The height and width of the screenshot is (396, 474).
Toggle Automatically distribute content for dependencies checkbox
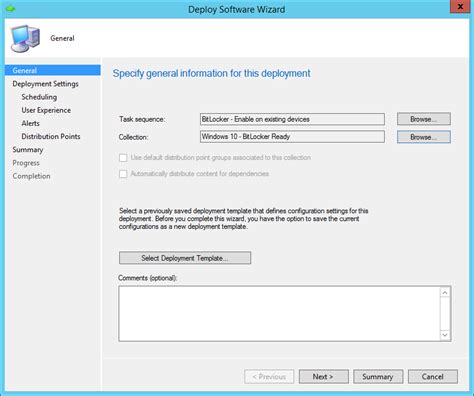tap(123, 174)
